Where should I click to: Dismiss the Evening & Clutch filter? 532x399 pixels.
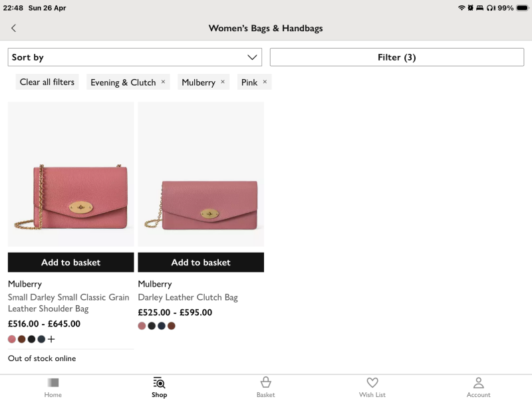click(x=163, y=82)
